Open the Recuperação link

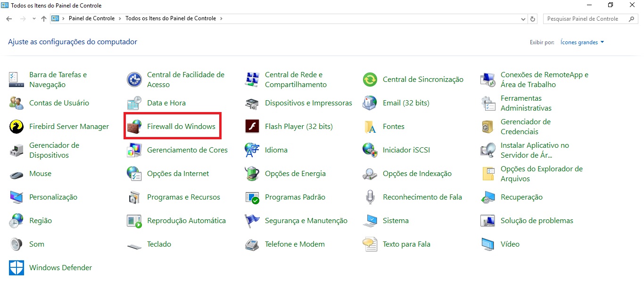click(x=521, y=197)
